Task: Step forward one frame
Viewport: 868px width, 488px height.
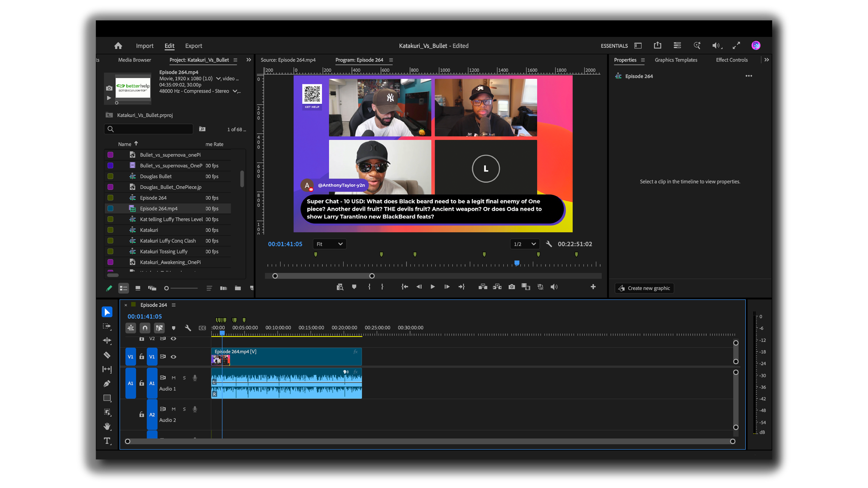Action: [446, 287]
